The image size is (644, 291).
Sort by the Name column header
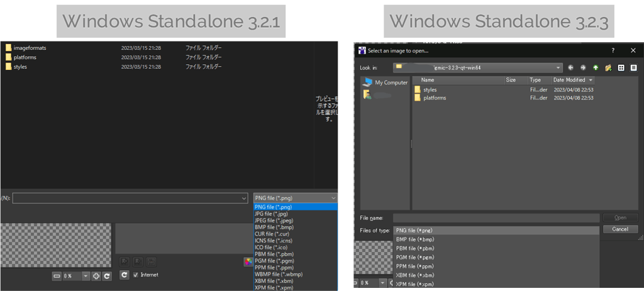coord(458,80)
